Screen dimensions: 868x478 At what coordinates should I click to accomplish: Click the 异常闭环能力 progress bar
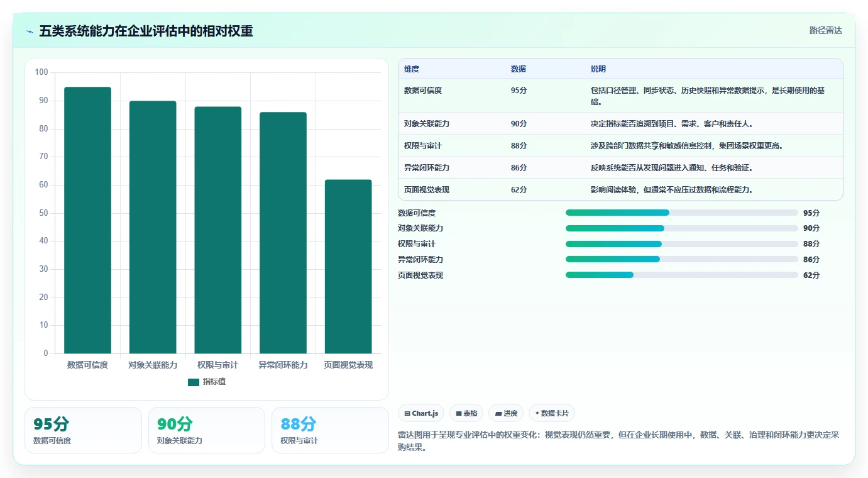[682, 259]
